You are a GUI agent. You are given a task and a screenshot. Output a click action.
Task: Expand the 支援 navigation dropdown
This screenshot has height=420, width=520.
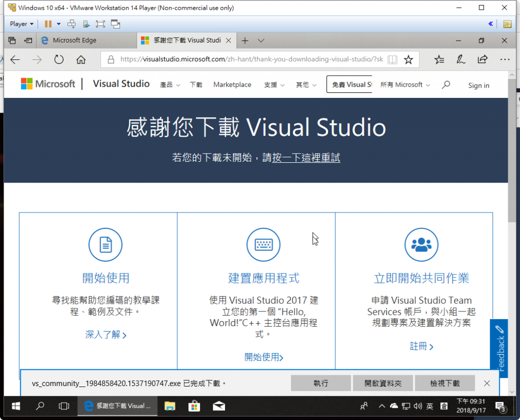(x=274, y=85)
